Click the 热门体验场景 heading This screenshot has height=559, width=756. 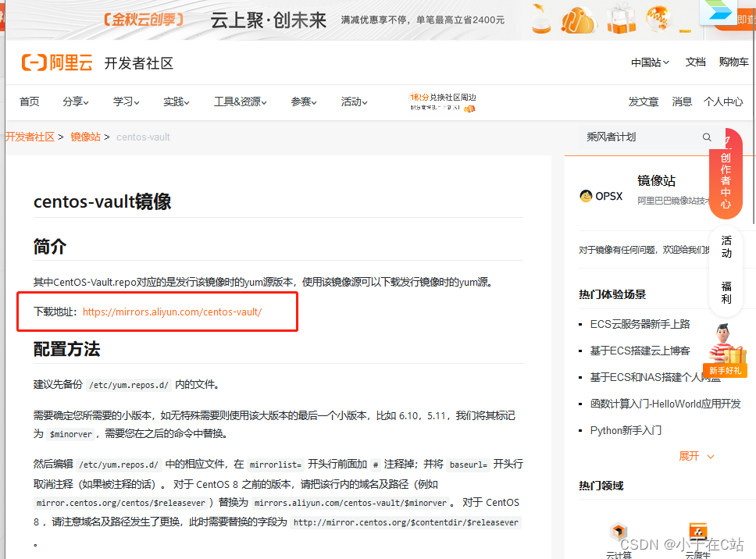(612, 294)
